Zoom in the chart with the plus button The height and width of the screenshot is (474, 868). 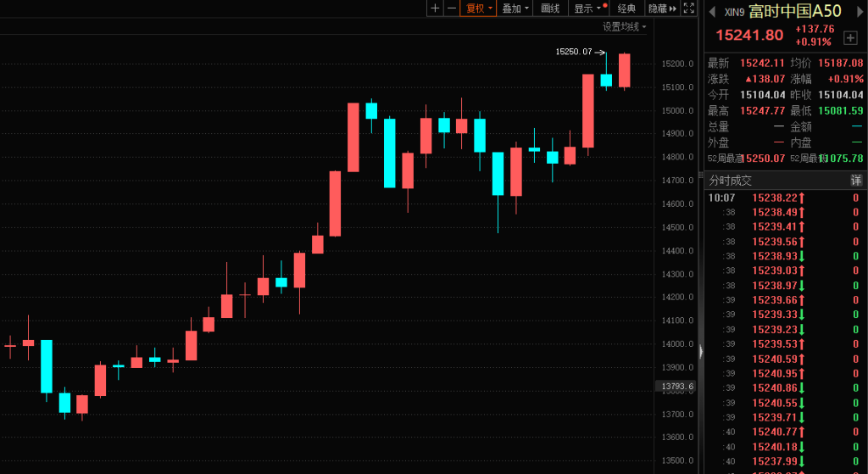435,8
